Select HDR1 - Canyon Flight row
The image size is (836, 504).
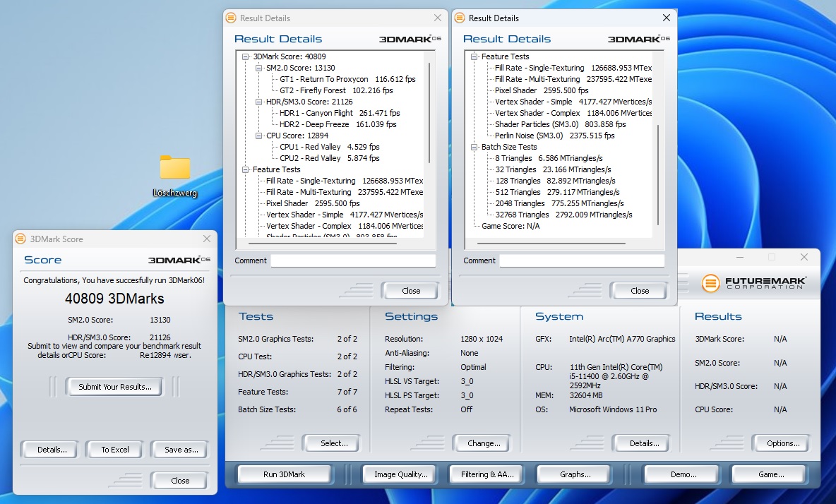340,113
